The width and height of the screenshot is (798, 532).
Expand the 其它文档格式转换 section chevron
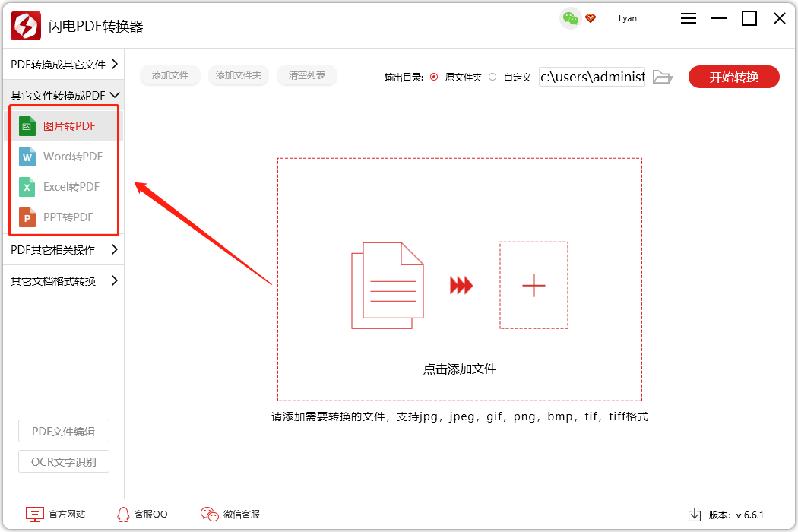click(x=115, y=280)
